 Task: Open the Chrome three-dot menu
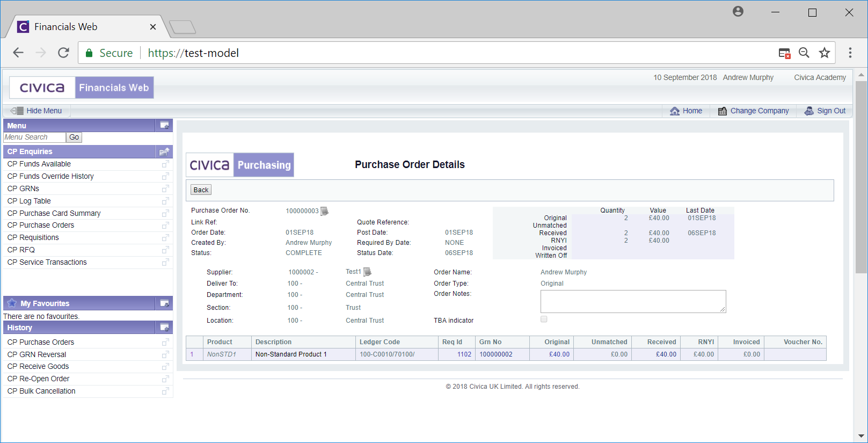pos(850,53)
